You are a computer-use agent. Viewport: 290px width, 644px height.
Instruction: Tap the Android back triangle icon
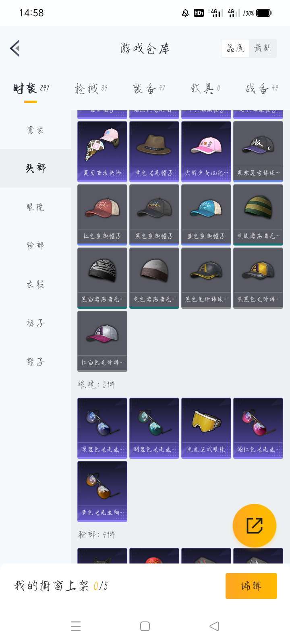pos(214,626)
